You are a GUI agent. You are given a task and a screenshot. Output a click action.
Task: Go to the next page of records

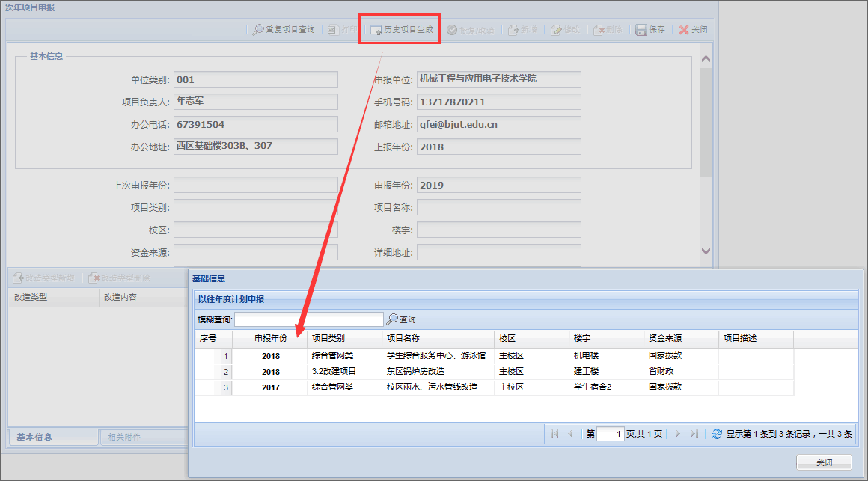tap(677, 434)
